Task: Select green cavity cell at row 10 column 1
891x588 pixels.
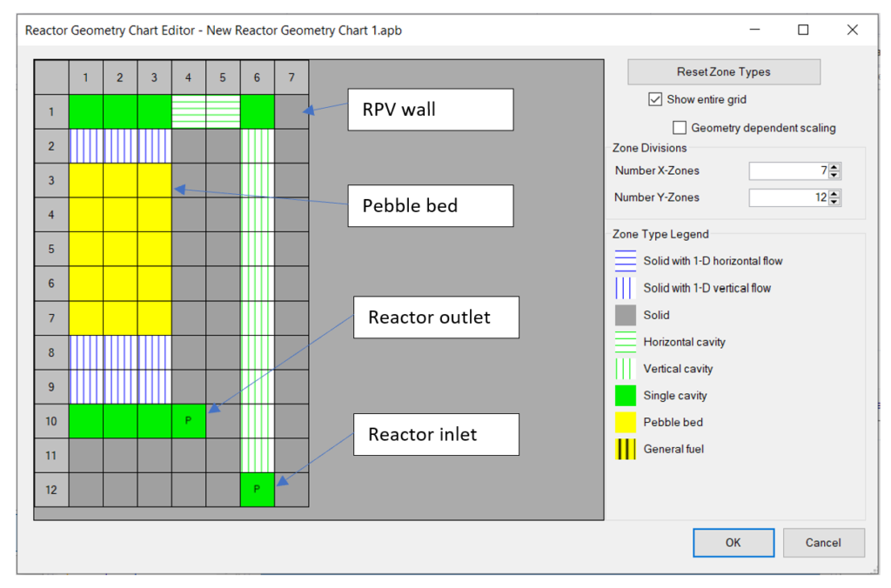Action: pyautogui.click(x=86, y=421)
